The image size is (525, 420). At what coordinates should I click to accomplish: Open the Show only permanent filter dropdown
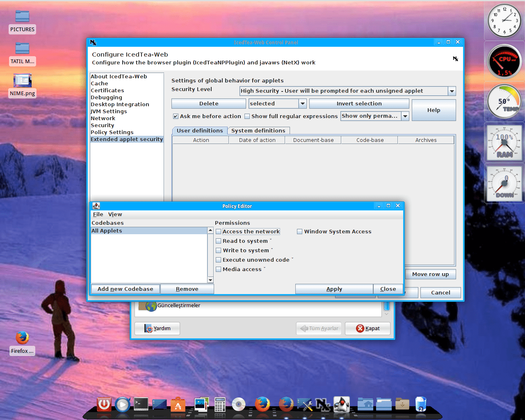tap(405, 116)
